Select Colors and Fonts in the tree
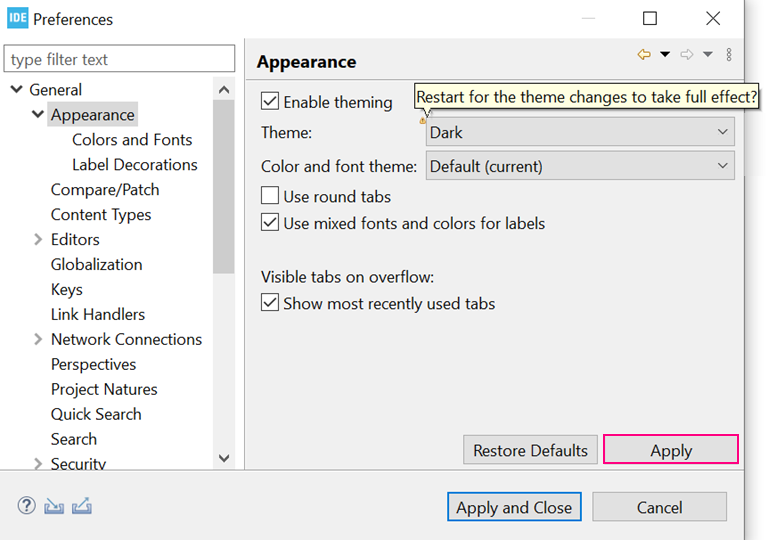 (x=132, y=140)
